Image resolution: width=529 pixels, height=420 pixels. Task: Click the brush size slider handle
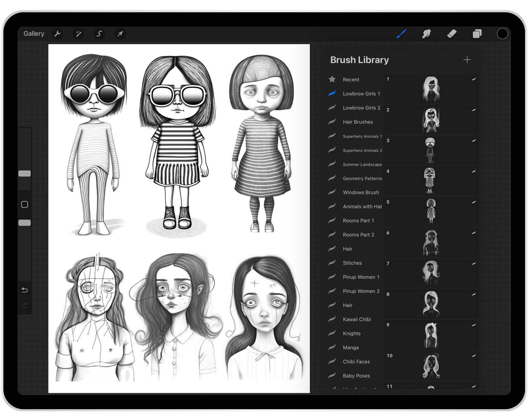[25, 174]
